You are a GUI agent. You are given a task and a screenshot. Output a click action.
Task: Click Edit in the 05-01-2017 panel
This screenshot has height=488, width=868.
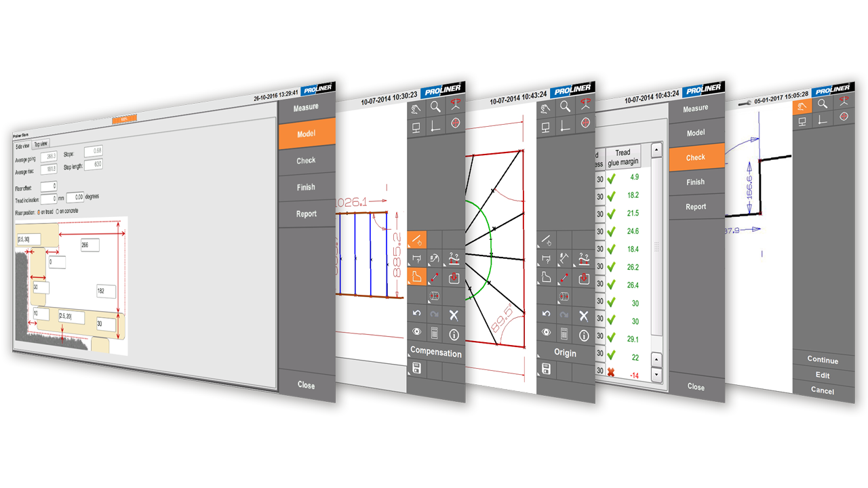pyautogui.click(x=823, y=375)
